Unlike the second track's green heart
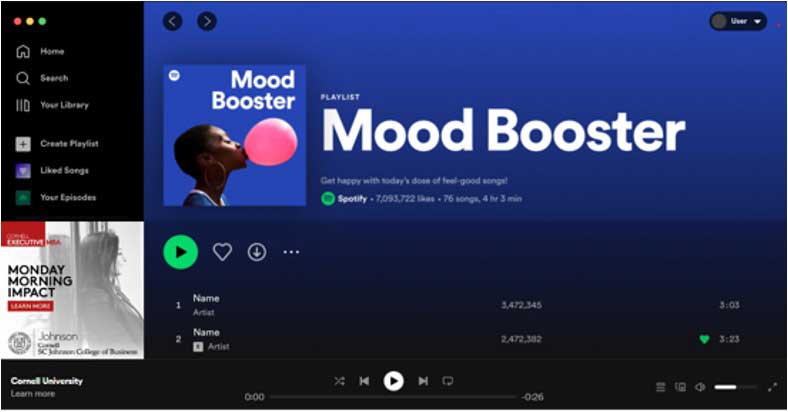The width and height of the screenshot is (788, 412). click(x=705, y=339)
